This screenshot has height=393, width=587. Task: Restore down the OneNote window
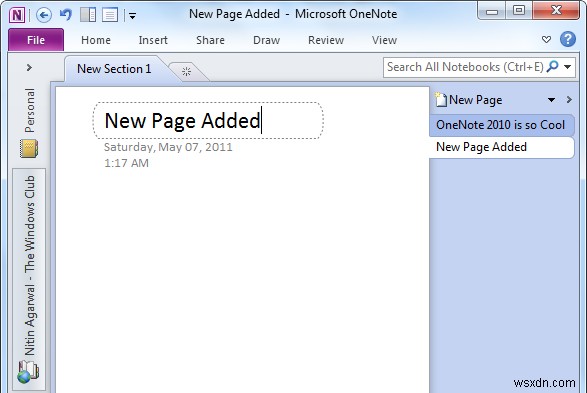[x=518, y=10]
